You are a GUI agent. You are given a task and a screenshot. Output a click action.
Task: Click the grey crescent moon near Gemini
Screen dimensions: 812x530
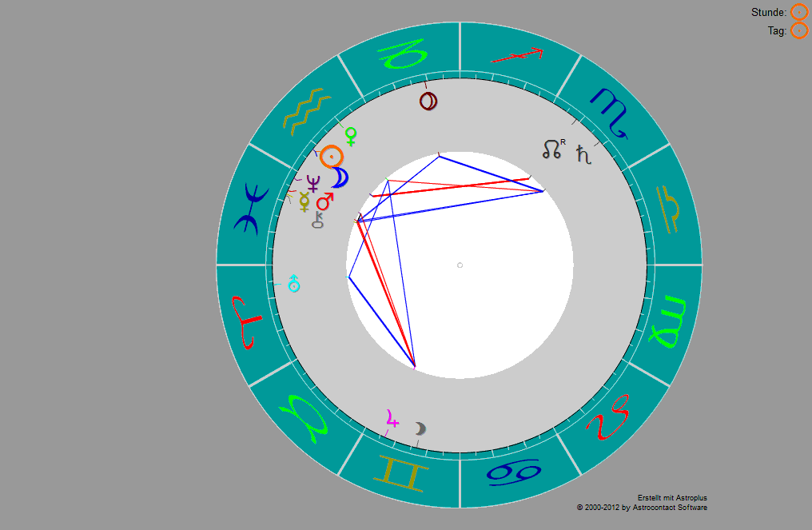tap(420, 429)
